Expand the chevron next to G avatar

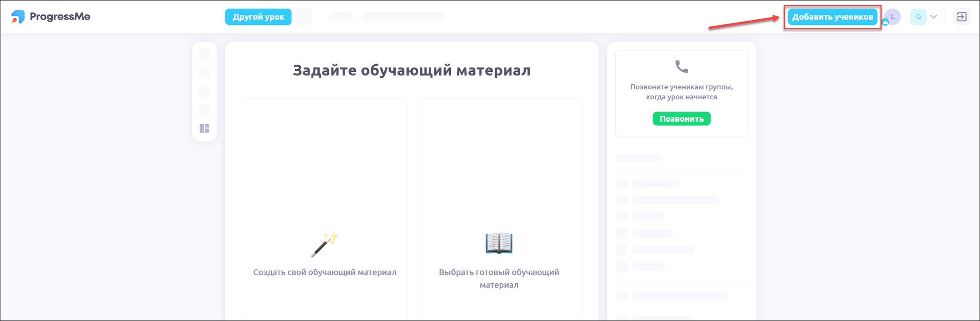934,17
